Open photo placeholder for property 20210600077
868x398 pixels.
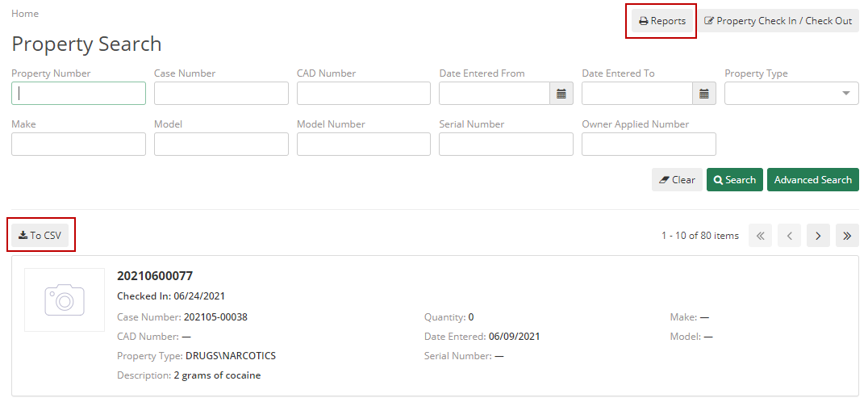click(x=65, y=300)
